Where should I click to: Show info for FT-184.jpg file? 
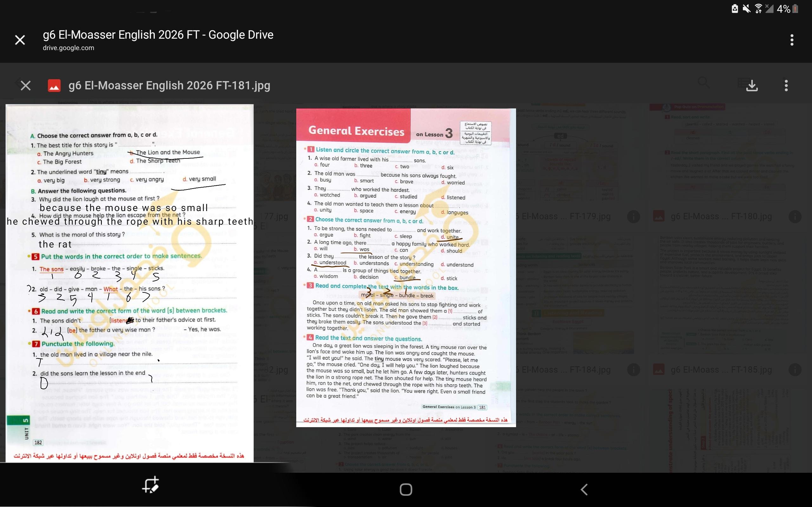(x=633, y=369)
